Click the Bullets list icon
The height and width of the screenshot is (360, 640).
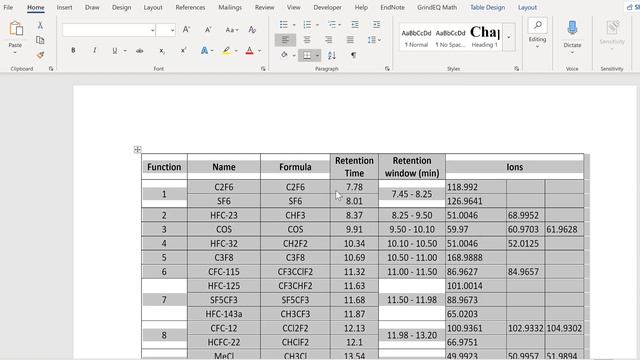point(284,25)
